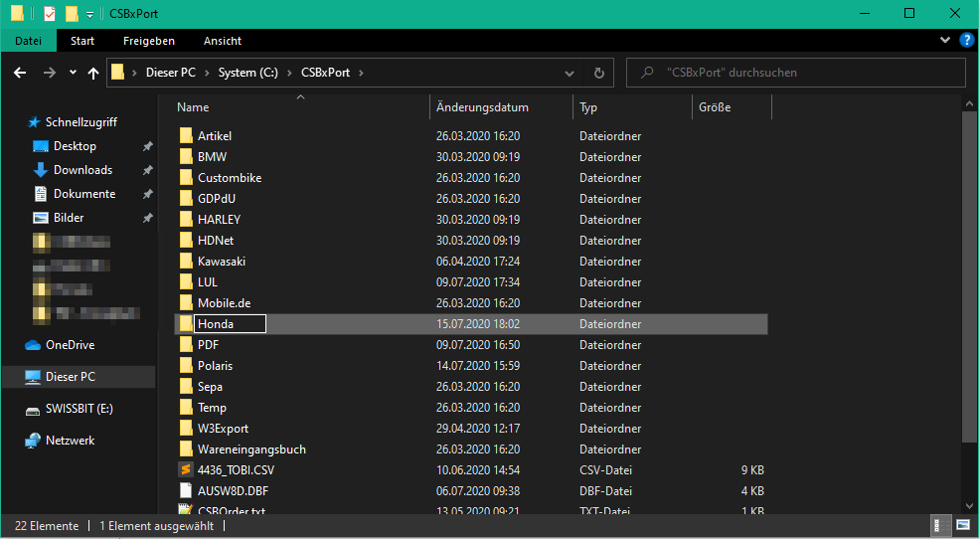980x539 pixels.
Task: Select the HDNet folder icon
Action: pyautogui.click(x=186, y=240)
